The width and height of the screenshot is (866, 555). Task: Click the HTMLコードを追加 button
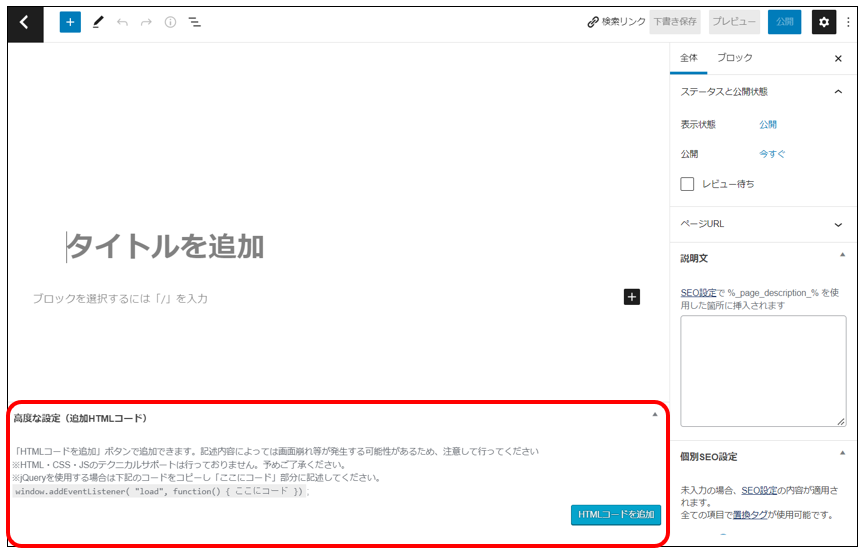[x=616, y=514]
